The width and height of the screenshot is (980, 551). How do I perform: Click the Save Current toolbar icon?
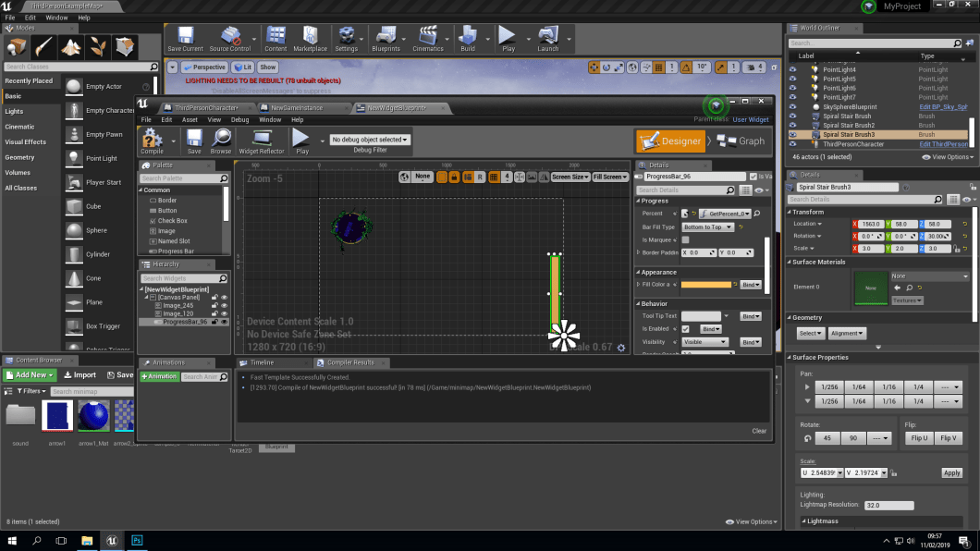click(185, 39)
